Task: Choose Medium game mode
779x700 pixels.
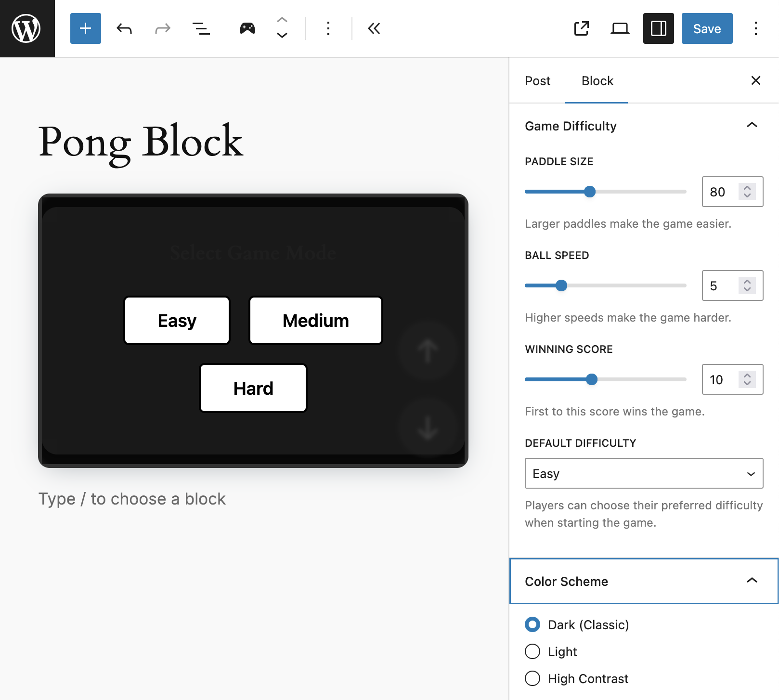Action: click(x=316, y=320)
